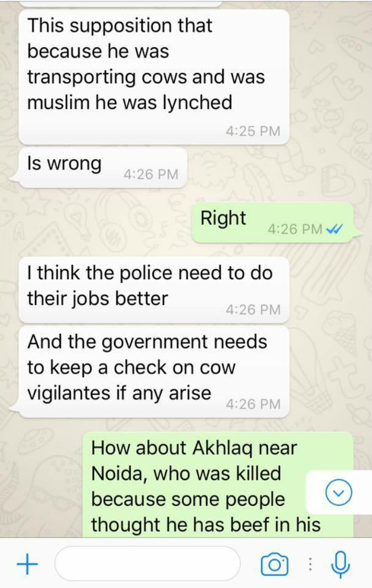Select the 'How about Akhlaq near Noida' message
Viewport: 372px width, 588px height.
pyautogui.click(x=218, y=484)
